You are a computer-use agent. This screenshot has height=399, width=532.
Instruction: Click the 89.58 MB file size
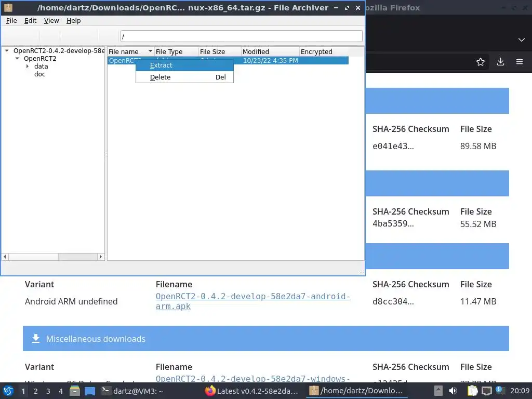click(478, 146)
